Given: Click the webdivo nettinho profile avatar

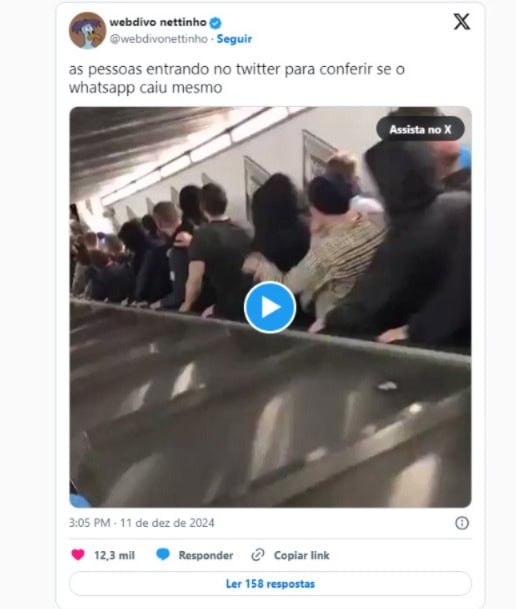Looking at the screenshot, I should pos(87,30).
